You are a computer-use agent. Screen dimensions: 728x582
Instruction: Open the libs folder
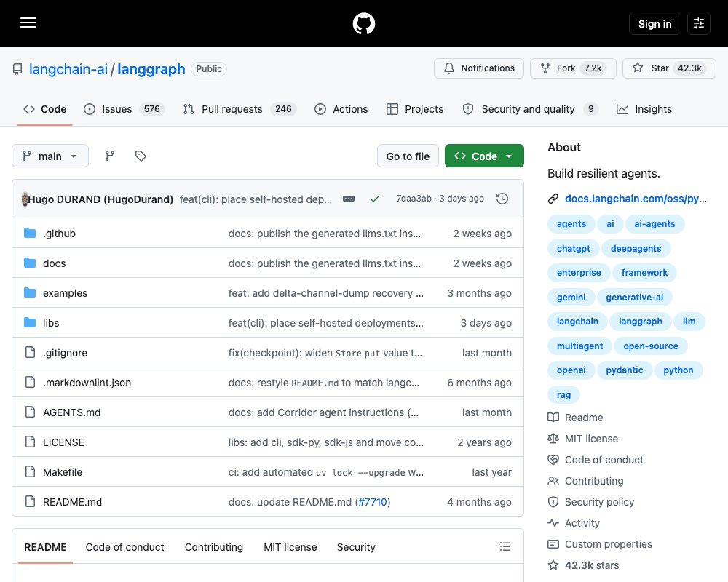[51, 322]
